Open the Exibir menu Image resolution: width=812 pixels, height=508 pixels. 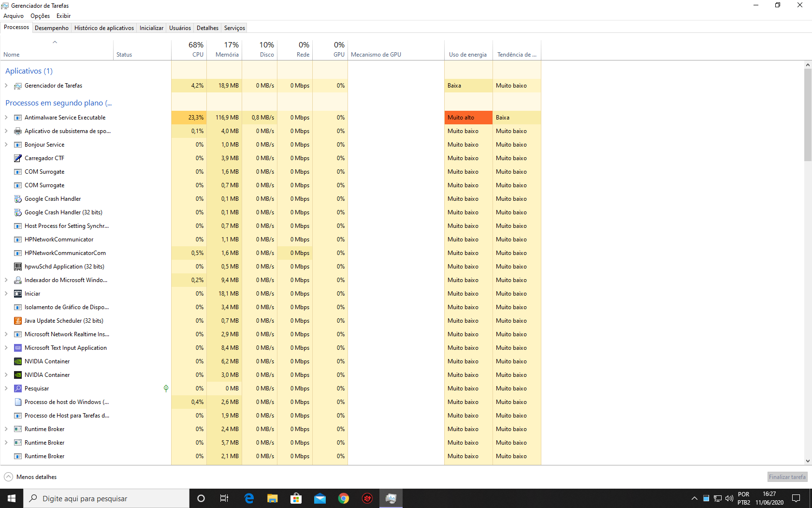click(63, 16)
